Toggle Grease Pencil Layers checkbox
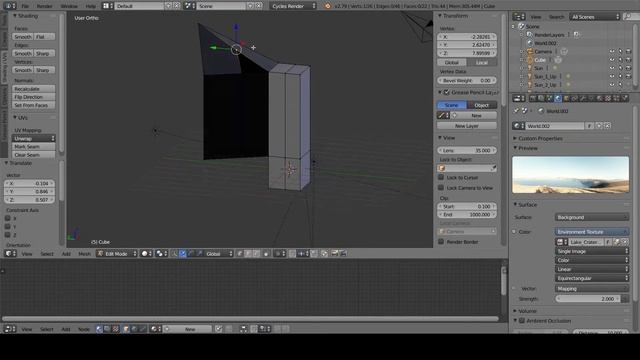 point(447,92)
